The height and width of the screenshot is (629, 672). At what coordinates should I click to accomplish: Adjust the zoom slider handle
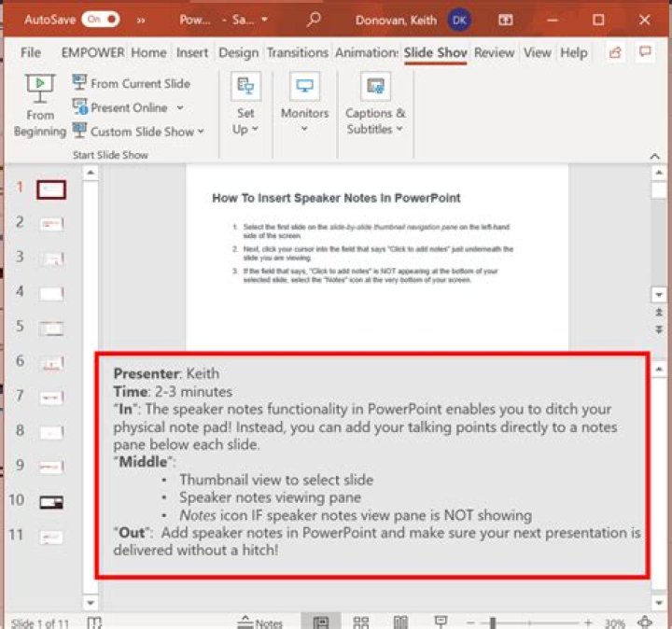[493, 622]
